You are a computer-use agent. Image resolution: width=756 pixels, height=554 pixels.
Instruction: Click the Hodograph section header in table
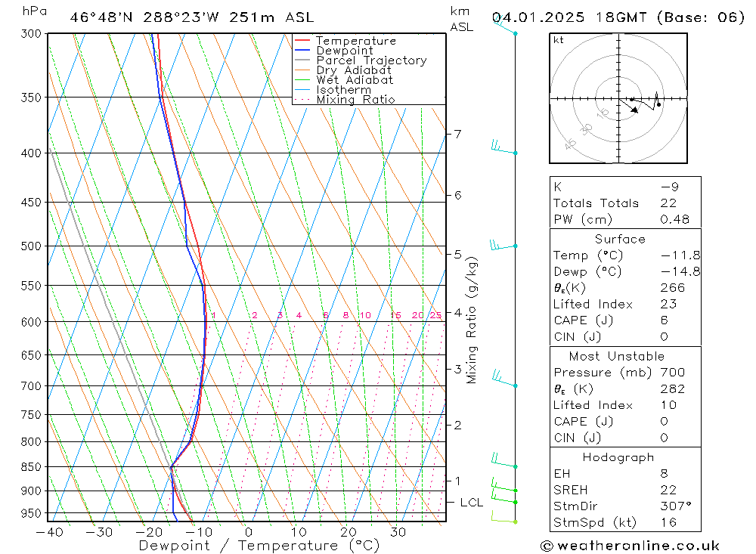coord(618,457)
